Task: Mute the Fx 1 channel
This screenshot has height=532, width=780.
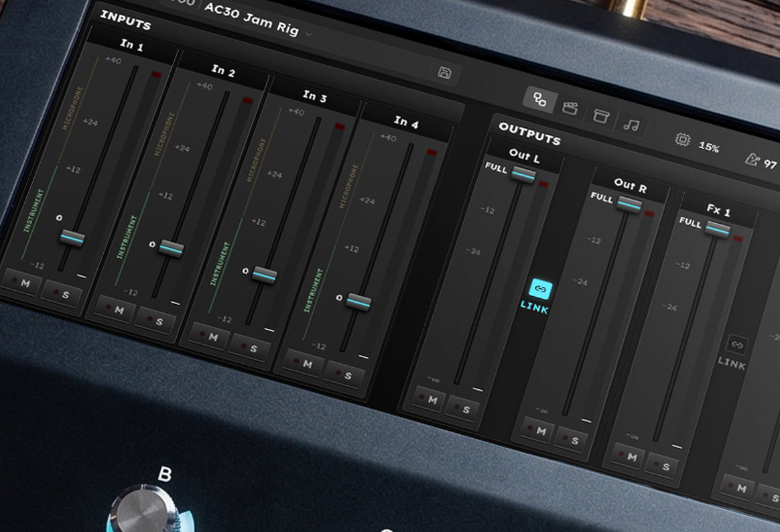Action: (628, 456)
